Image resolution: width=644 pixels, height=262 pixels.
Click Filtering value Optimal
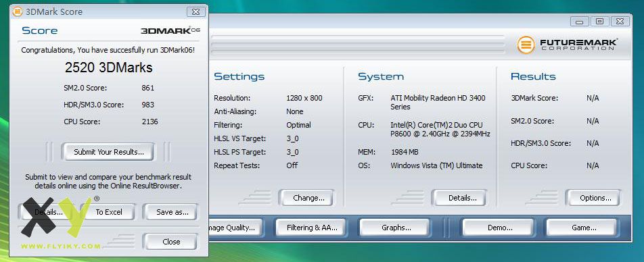click(x=298, y=125)
